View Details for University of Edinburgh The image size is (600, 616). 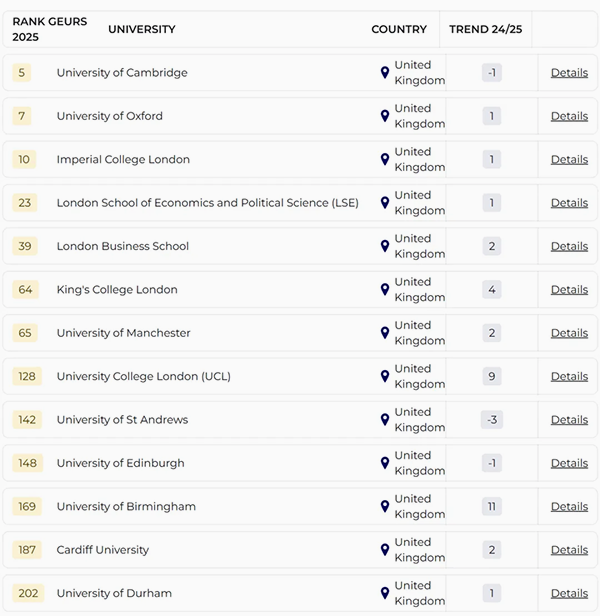coord(569,463)
